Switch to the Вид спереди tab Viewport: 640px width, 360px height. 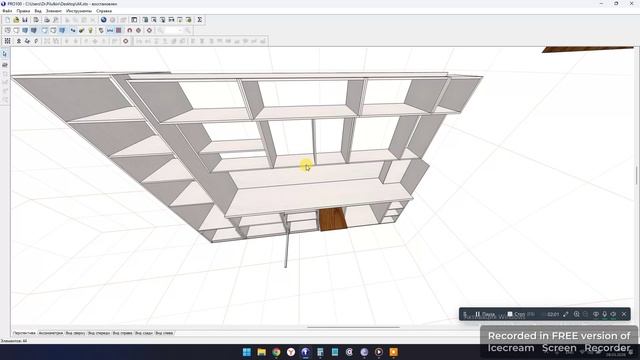coord(99,333)
